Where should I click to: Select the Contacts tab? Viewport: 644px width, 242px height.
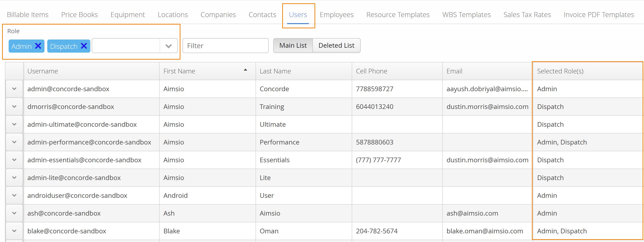[263, 15]
